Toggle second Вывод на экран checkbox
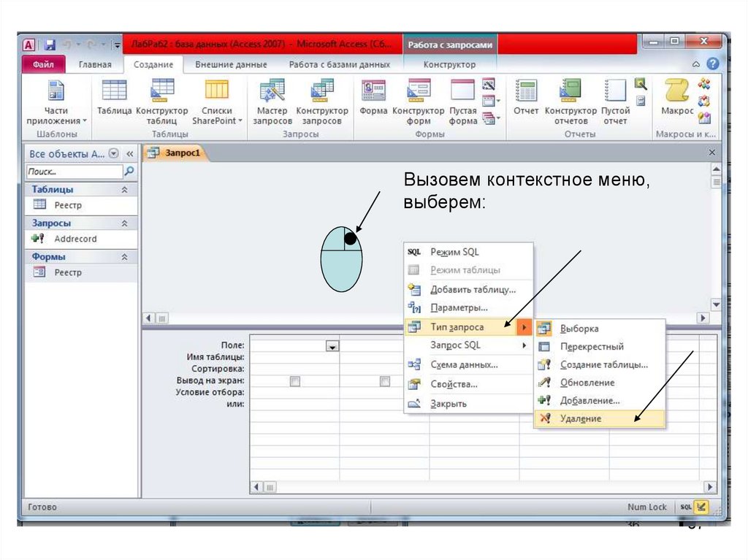 tap(384, 381)
